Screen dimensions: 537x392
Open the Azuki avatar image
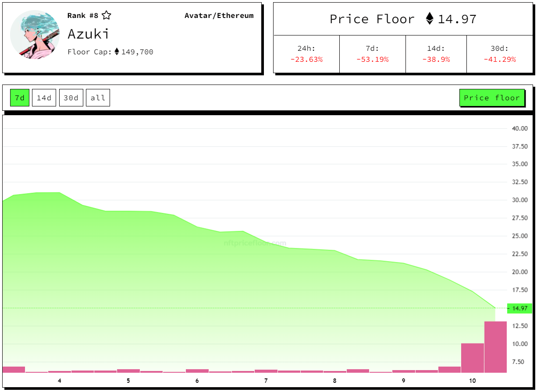click(35, 35)
